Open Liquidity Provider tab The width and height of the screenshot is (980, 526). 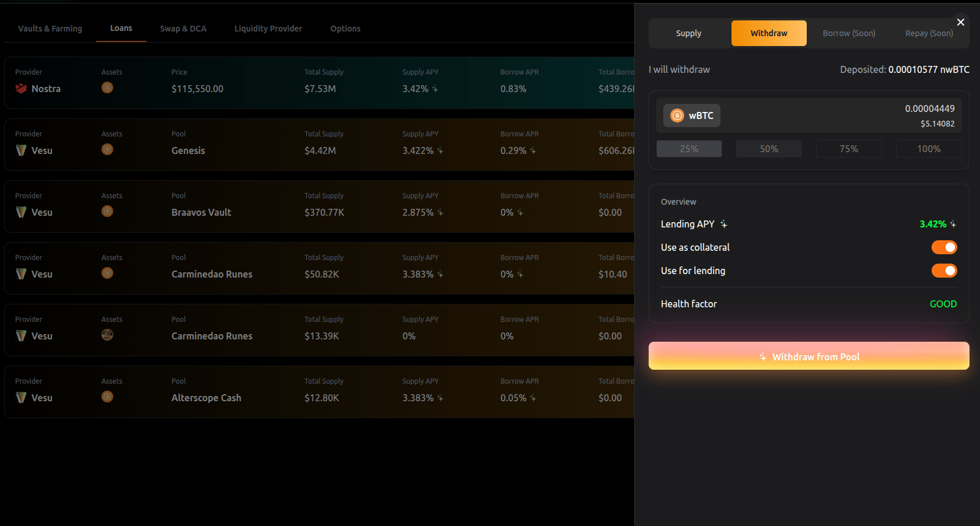(268, 29)
